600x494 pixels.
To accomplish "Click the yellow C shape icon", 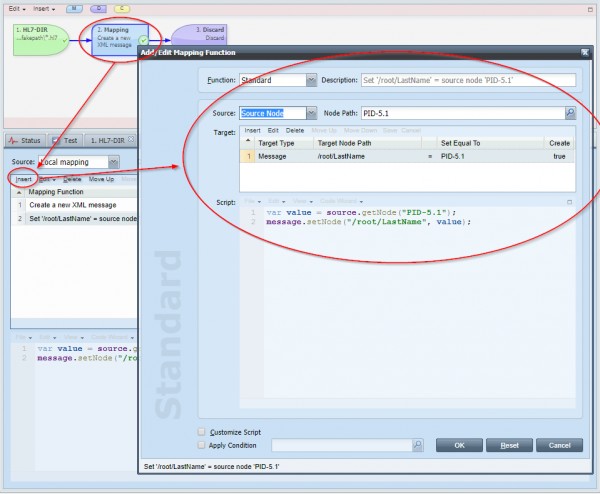I will pos(122,8).
